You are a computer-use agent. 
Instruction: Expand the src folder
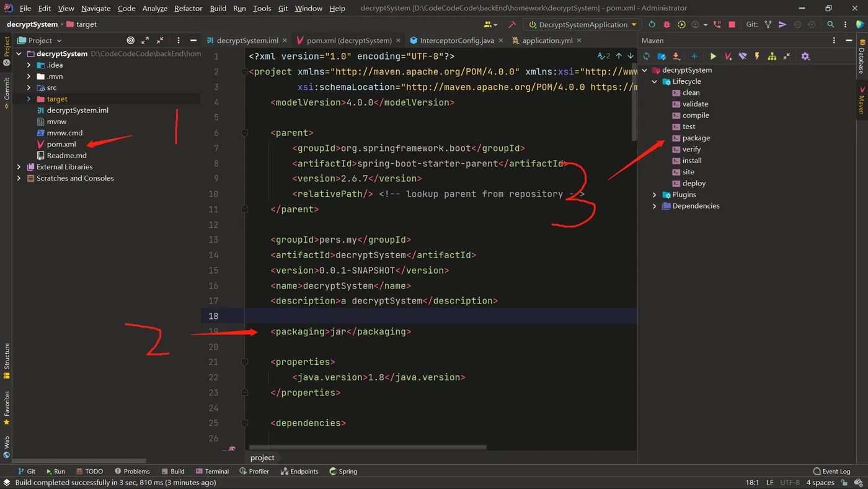click(x=29, y=87)
